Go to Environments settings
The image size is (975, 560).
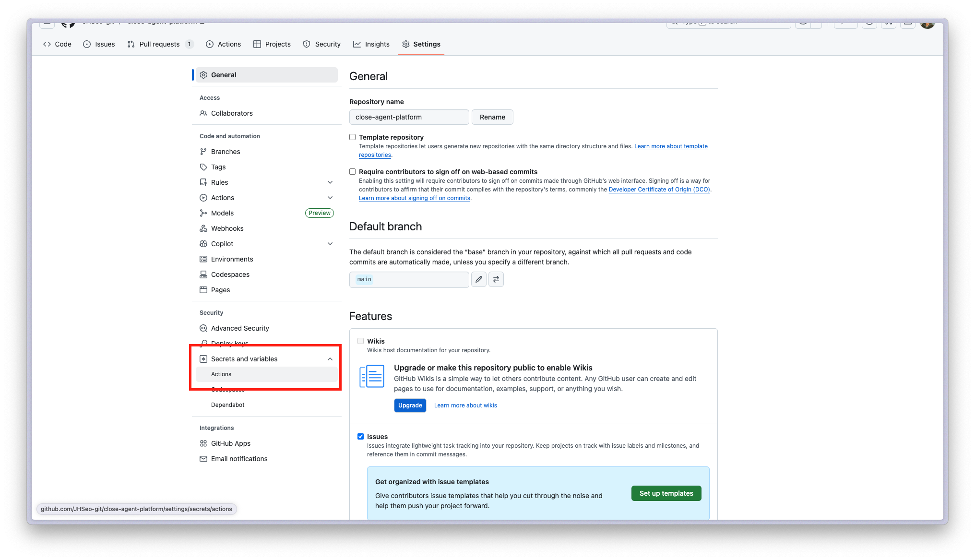tap(232, 259)
